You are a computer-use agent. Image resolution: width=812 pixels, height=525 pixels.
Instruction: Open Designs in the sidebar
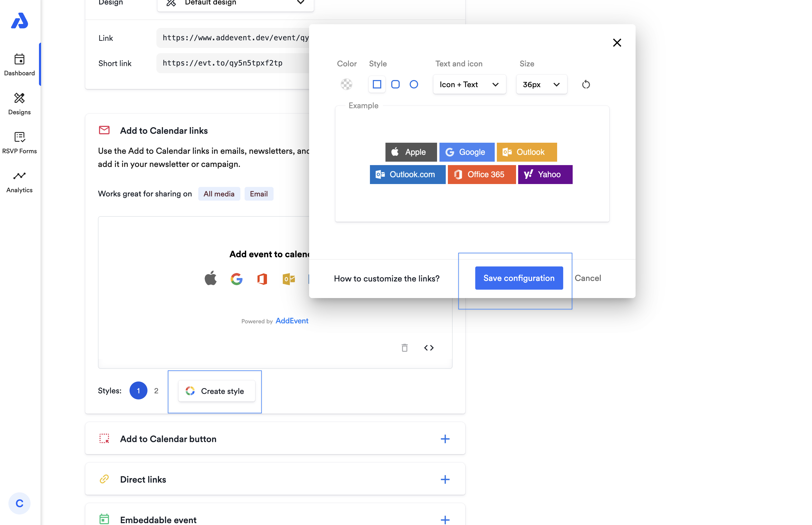click(19, 104)
